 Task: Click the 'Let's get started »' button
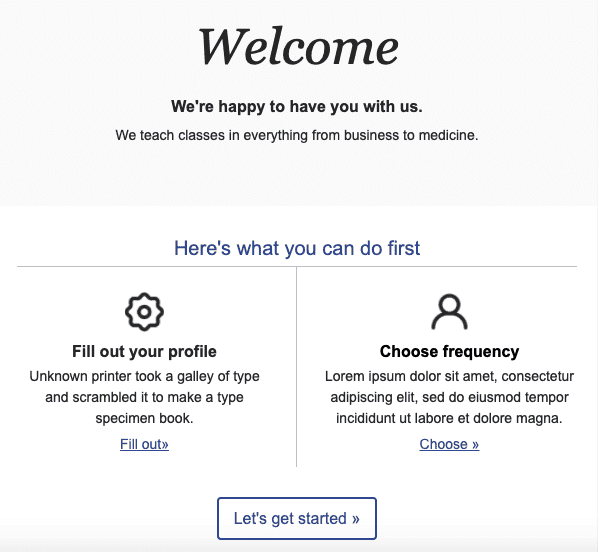[x=297, y=518]
